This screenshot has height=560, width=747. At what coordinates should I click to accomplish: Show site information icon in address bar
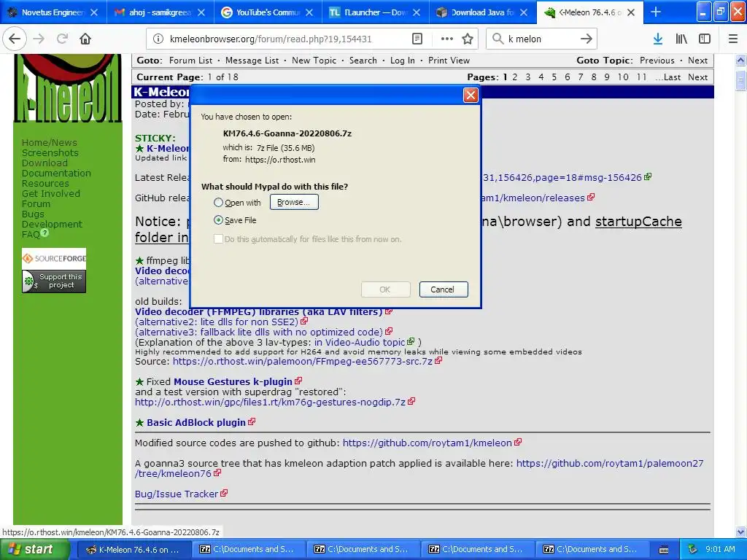click(x=158, y=39)
